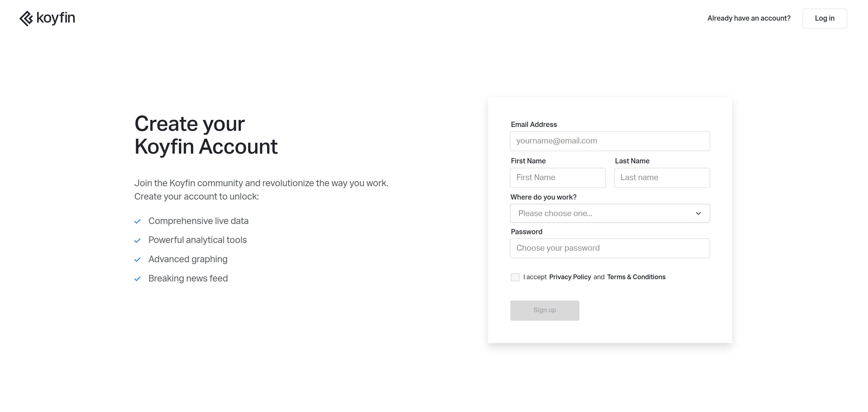
Task: Click the 'Where do you work?' label
Action: (543, 197)
